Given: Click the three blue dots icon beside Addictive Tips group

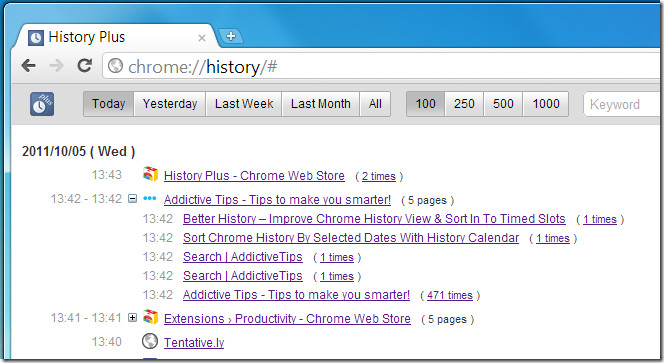Looking at the screenshot, I should click(x=149, y=198).
